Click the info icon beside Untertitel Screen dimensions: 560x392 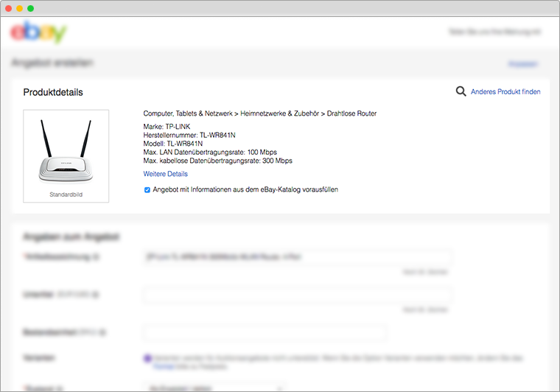(96, 294)
